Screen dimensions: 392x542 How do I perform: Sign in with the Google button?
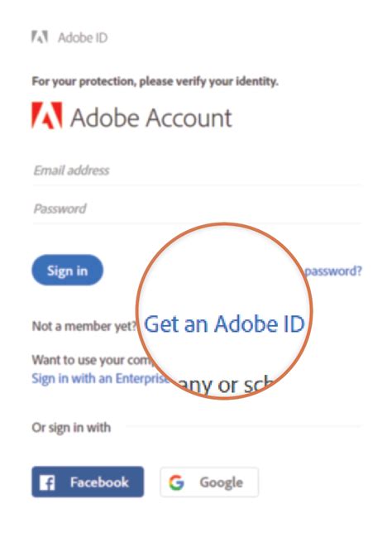pyautogui.click(x=209, y=482)
